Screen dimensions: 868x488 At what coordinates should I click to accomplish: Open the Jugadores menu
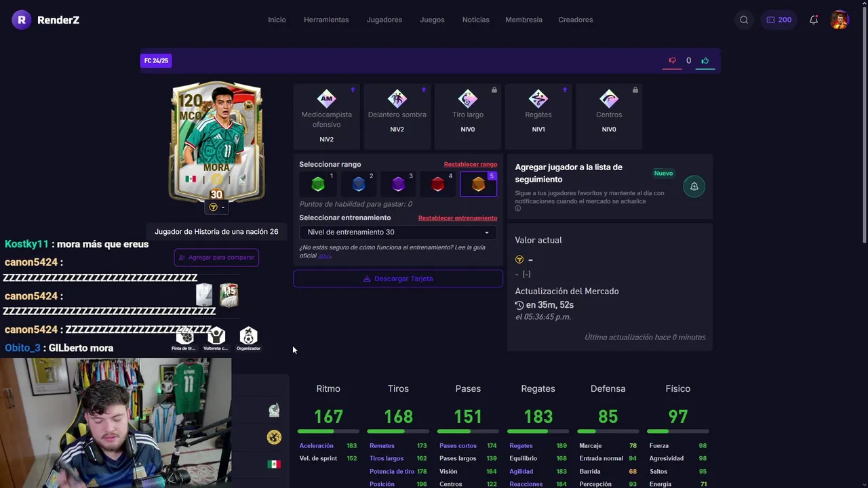384,20
